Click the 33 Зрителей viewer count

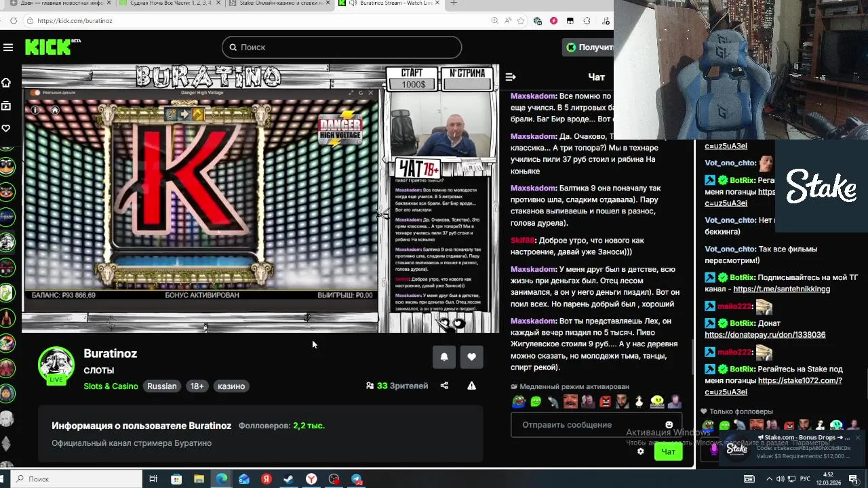(397, 386)
